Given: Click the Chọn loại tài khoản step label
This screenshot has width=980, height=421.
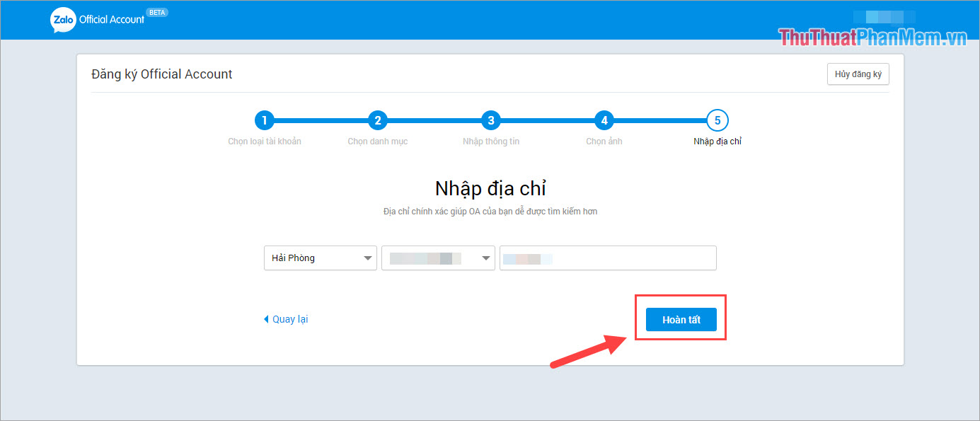Looking at the screenshot, I should point(264,141).
